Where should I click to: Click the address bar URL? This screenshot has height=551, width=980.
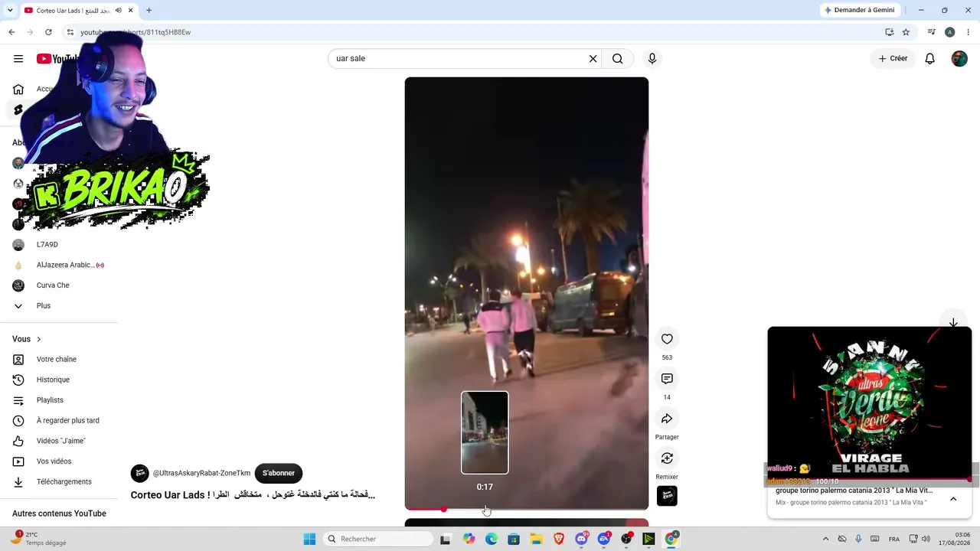point(136,32)
